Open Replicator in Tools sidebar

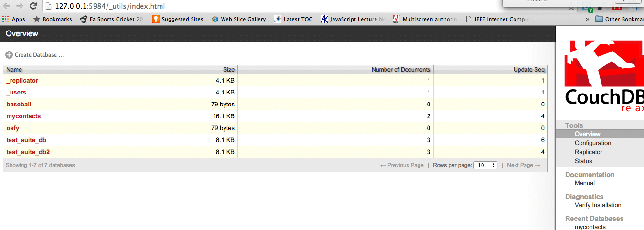click(589, 152)
